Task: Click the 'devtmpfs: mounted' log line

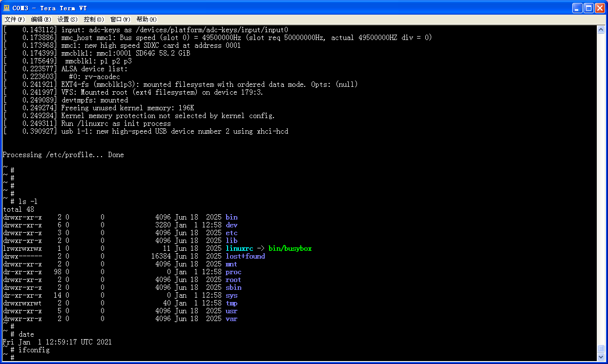Action: 65,100
